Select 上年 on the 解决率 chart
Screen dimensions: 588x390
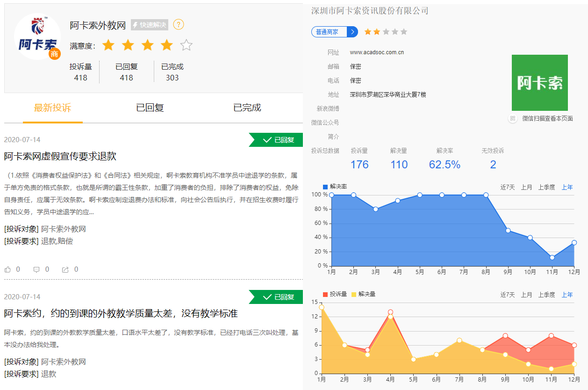click(x=567, y=187)
